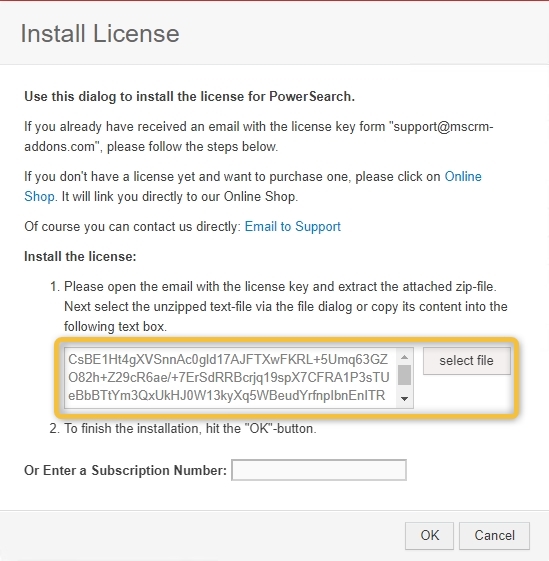Open the Email to Support link

pos(292,226)
